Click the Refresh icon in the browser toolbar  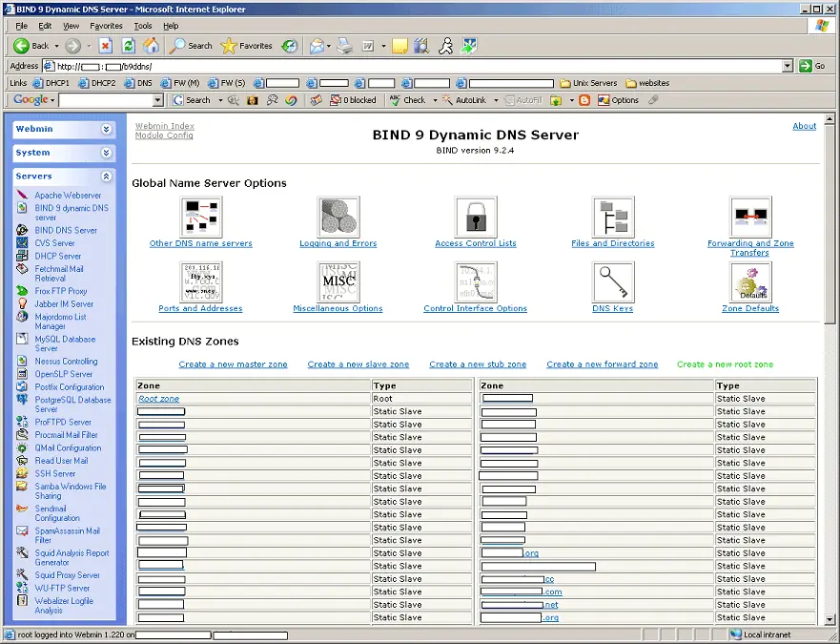coord(127,45)
